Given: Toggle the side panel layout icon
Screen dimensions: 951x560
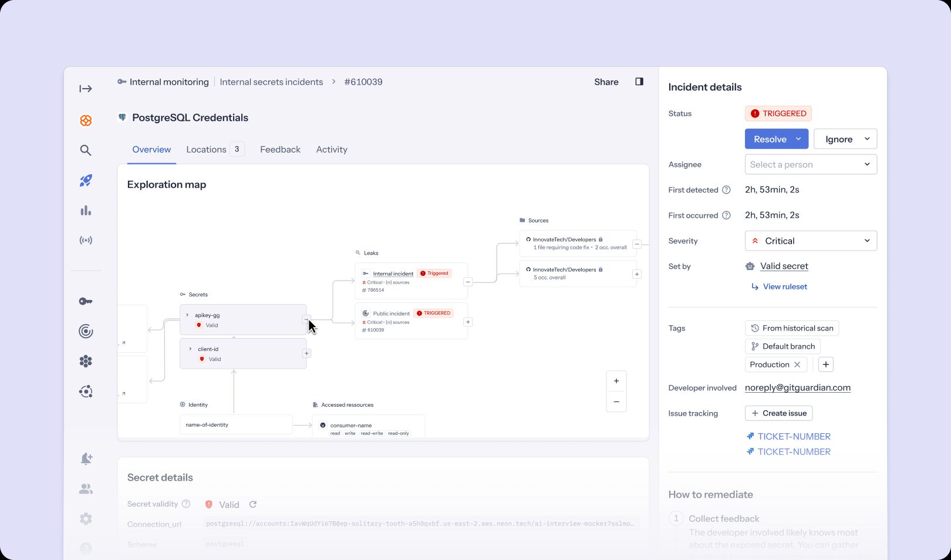Looking at the screenshot, I should pyautogui.click(x=639, y=82).
